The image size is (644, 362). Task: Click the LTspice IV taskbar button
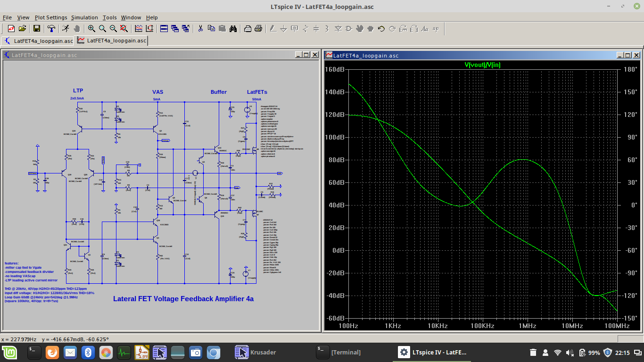pos(432,352)
